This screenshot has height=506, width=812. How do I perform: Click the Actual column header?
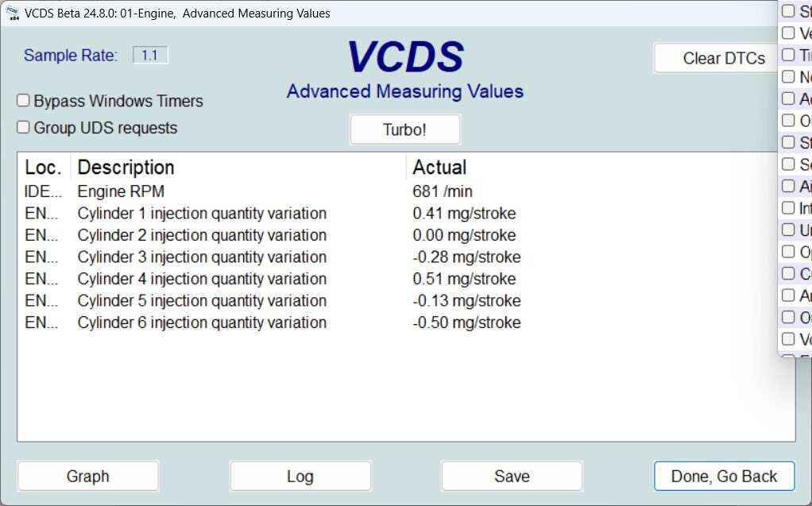coord(439,168)
